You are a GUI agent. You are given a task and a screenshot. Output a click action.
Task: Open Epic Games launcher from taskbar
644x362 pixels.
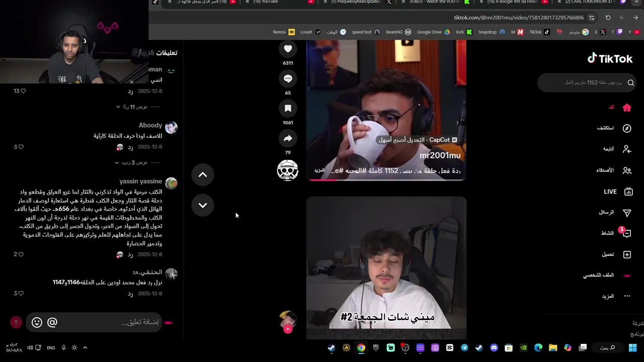(376, 348)
